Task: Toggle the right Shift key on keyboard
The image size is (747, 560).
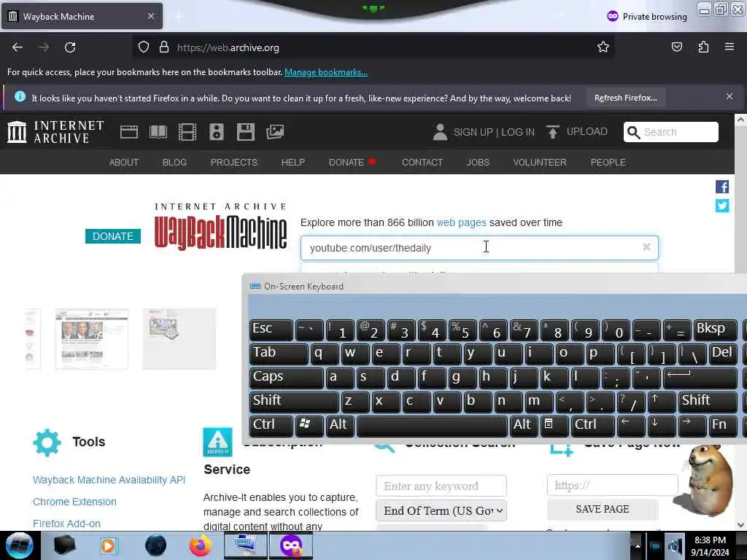Action: (x=708, y=402)
